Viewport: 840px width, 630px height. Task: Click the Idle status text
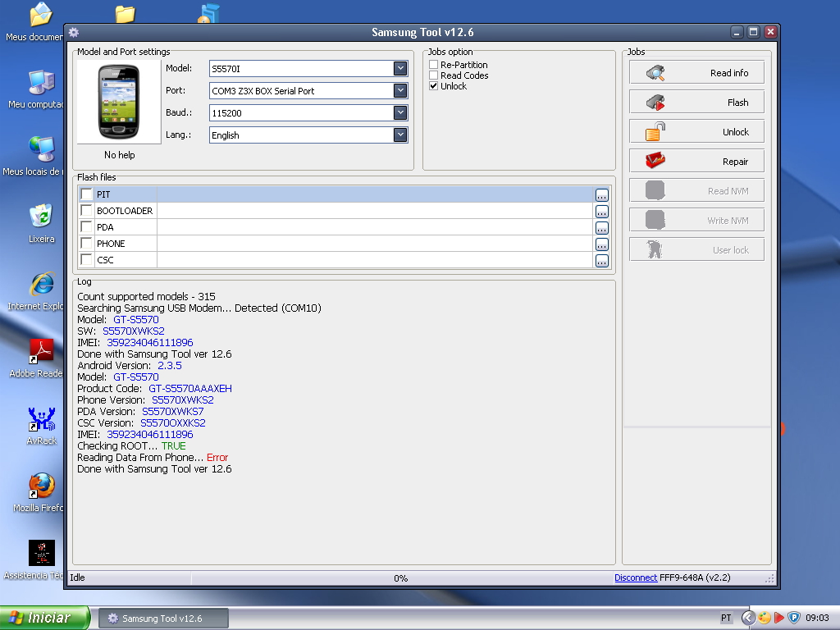[x=77, y=577]
